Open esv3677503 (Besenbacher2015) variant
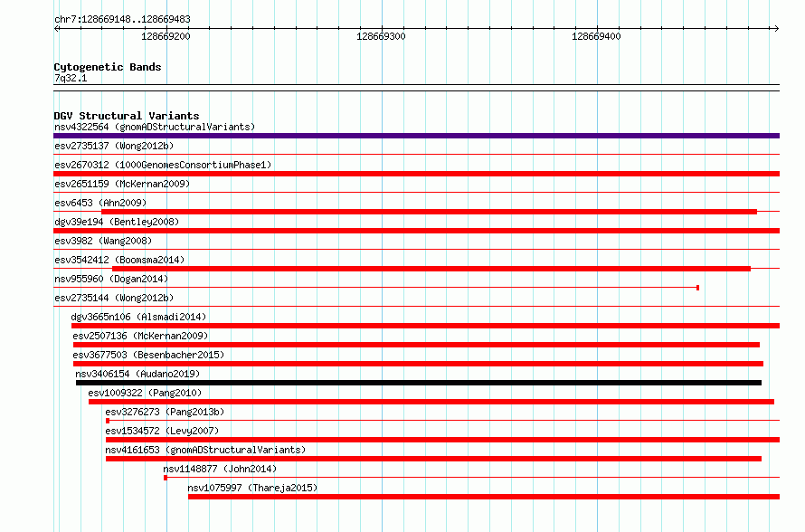The height and width of the screenshot is (532, 805). point(148,355)
